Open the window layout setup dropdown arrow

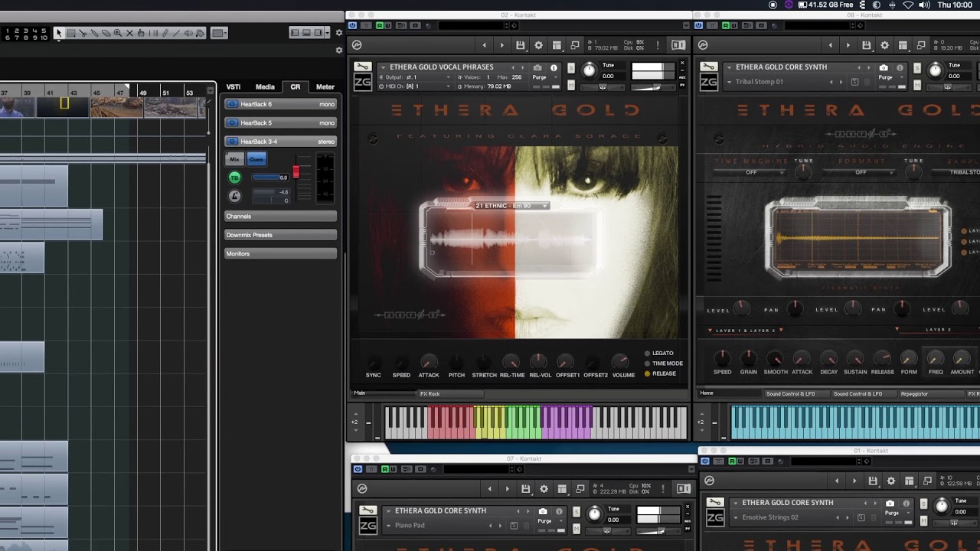[x=328, y=33]
